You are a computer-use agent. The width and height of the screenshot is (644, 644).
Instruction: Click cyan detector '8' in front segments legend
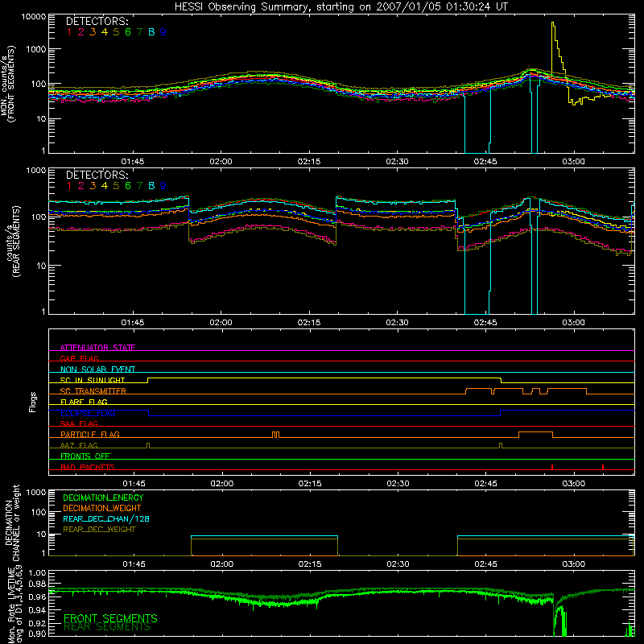click(151, 32)
